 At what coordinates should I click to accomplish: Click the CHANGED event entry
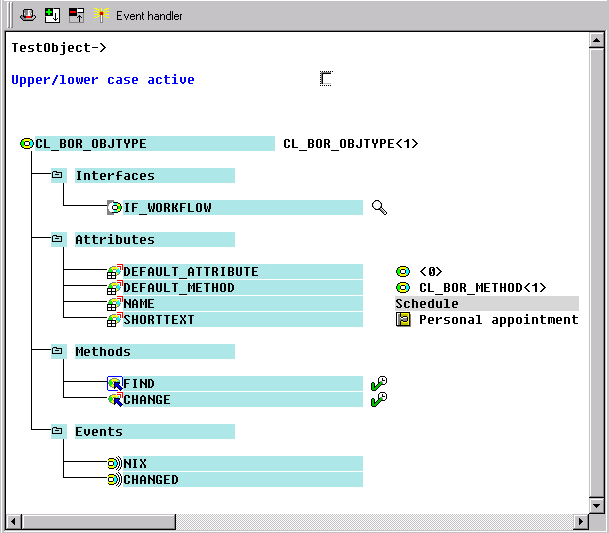coord(150,480)
